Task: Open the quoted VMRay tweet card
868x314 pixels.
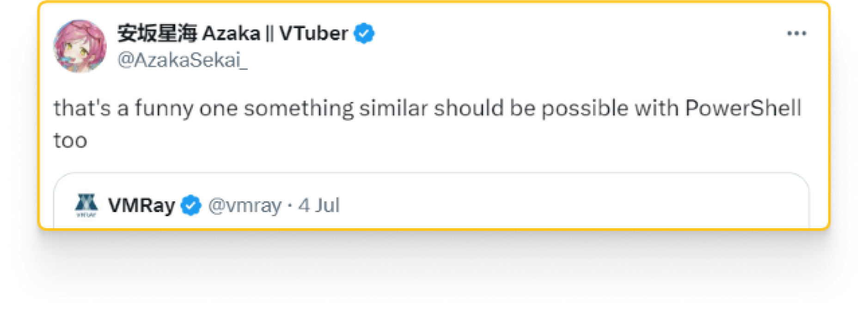Action: 431,201
